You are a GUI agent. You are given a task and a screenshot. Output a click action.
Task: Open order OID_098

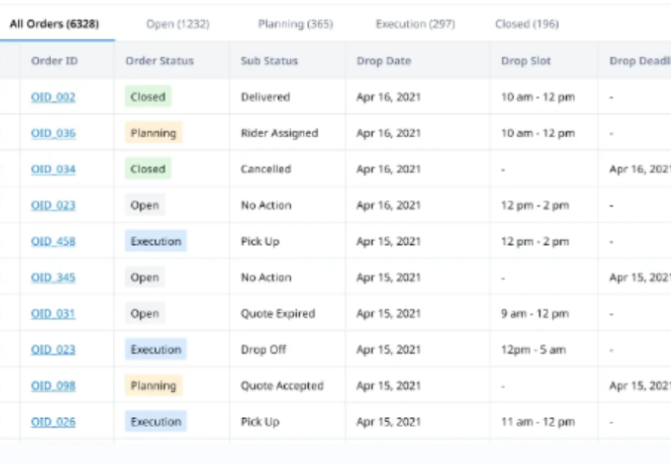[53, 385]
